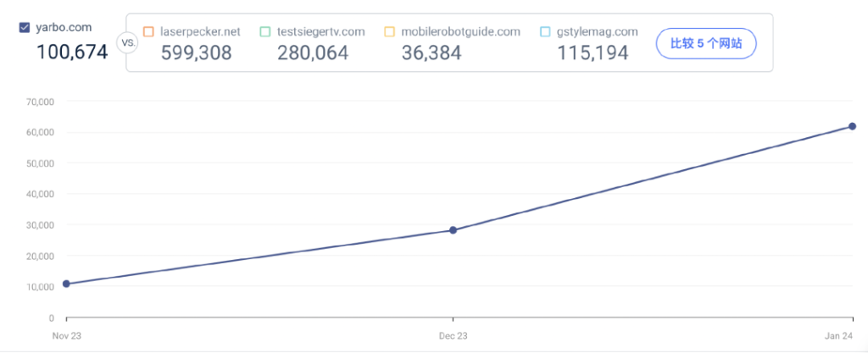Click the 70,000 y-axis label
This screenshot has width=868, height=353.
pos(39,102)
